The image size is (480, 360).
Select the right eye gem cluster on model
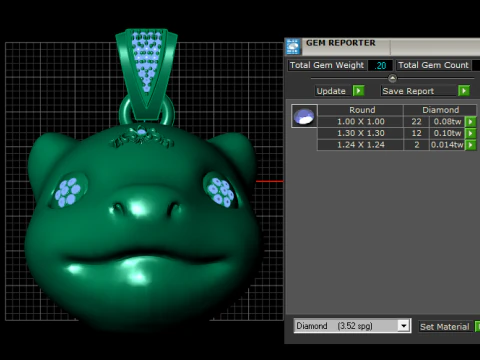tap(220, 192)
